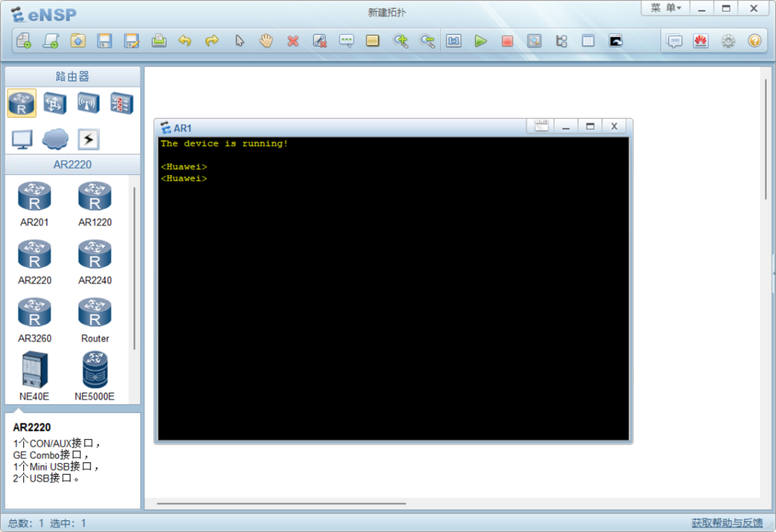This screenshot has width=776, height=532.
Task: Click the device list vertical scrollbar
Action: tap(135, 268)
